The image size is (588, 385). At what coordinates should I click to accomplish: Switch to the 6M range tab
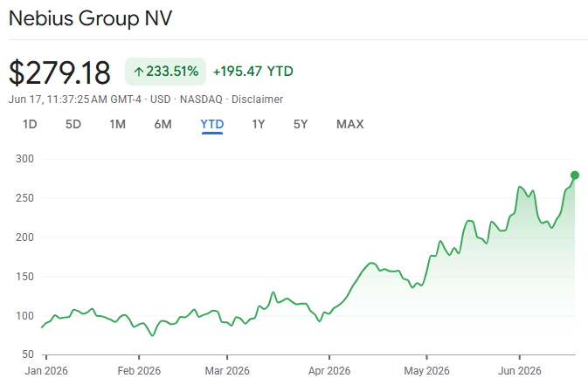click(163, 124)
